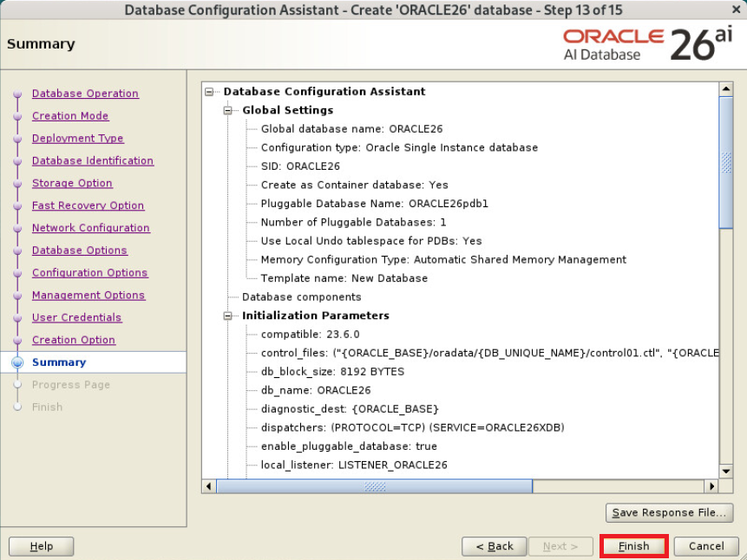Collapse the Database Configuration Assistant root node
747x560 pixels.
pos(209,91)
